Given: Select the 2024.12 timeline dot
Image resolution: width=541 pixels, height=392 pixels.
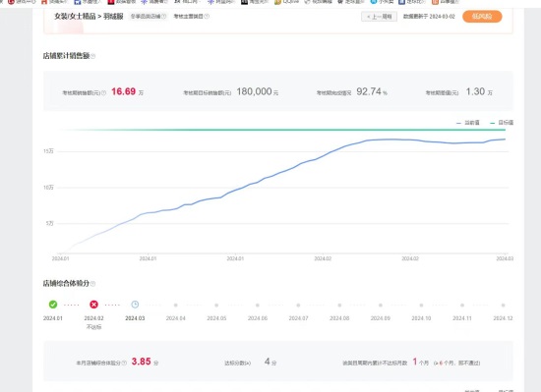Looking at the screenshot, I should [503, 306].
